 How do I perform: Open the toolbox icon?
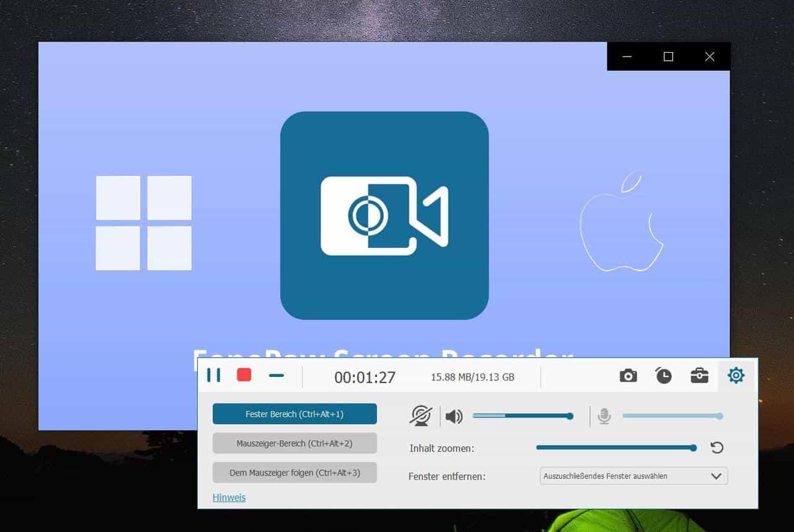click(x=699, y=376)
